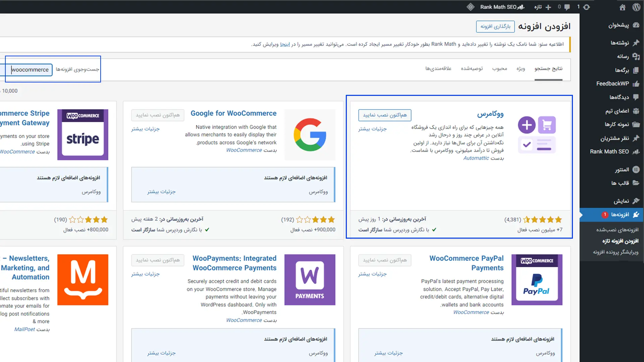
Task: Click the comment icon next to دیدگاه‌ها
Action: (x=636, y=97)
